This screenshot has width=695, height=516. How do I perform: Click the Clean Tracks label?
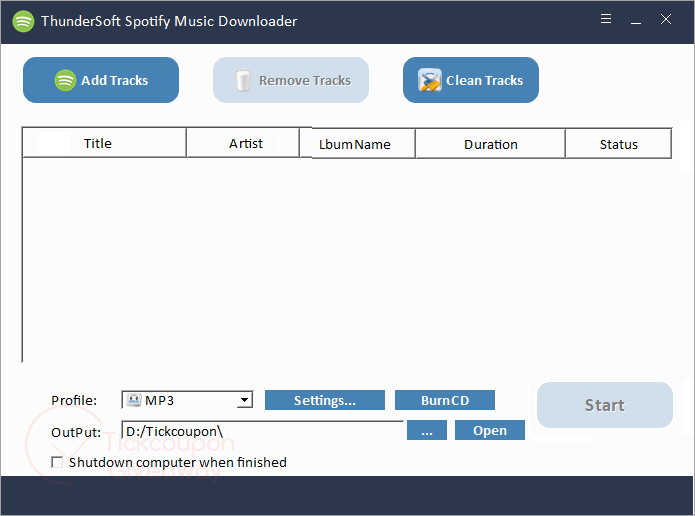484,80
